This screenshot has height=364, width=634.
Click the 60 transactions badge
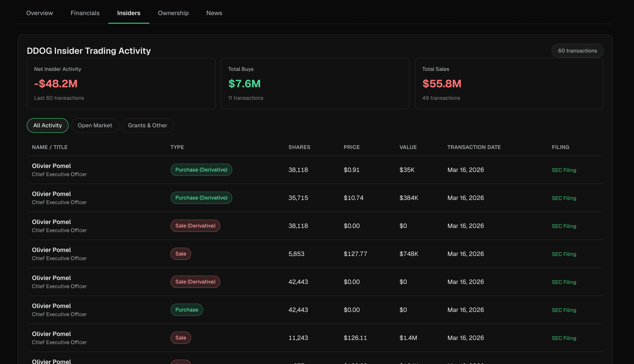click(578, 51)
